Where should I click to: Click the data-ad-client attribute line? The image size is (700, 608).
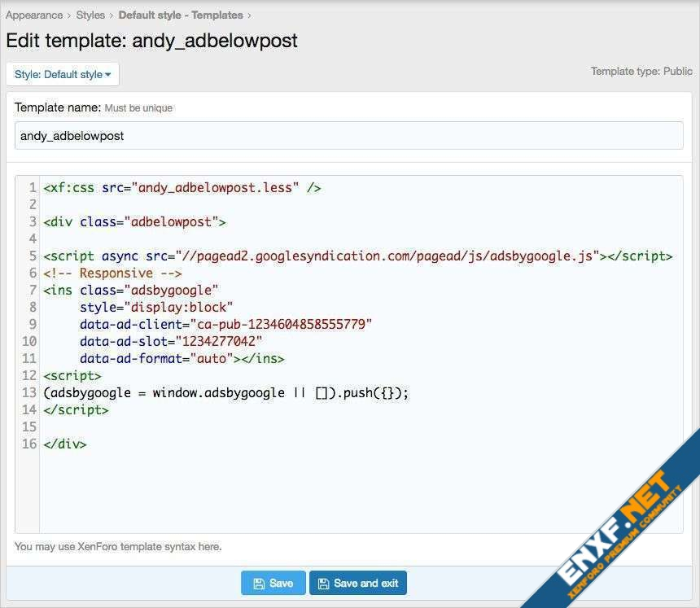click(225, 325)
